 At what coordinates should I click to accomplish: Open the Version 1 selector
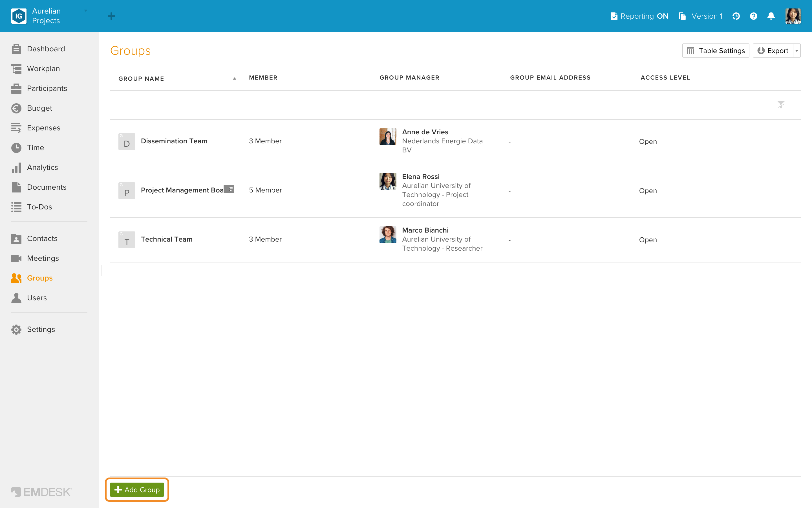click(700, 16)
